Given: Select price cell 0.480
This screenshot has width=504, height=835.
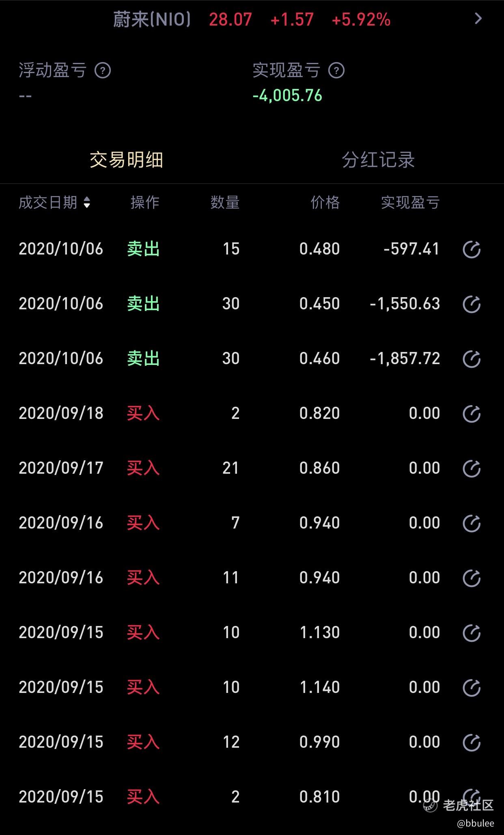Looking at the screenshot, I should [320, 249].
